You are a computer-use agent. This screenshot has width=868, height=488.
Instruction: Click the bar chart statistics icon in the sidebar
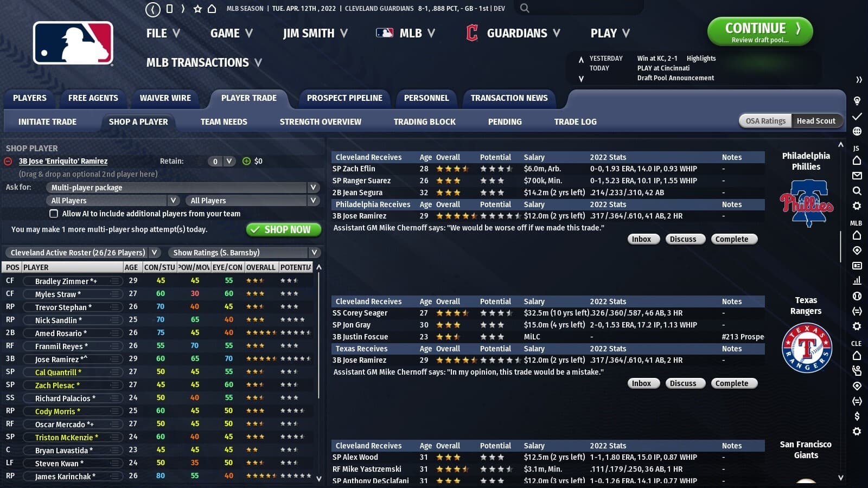(857, 281)
